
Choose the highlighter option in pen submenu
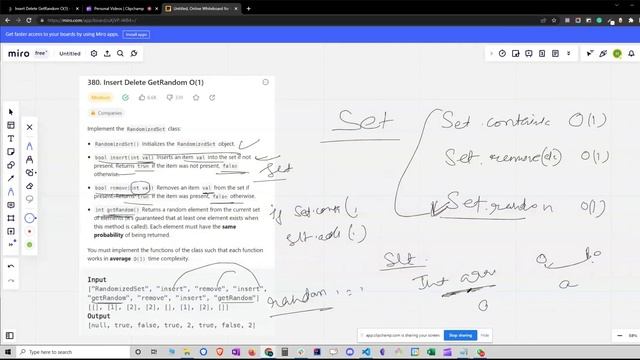click(x=29, y=159)
